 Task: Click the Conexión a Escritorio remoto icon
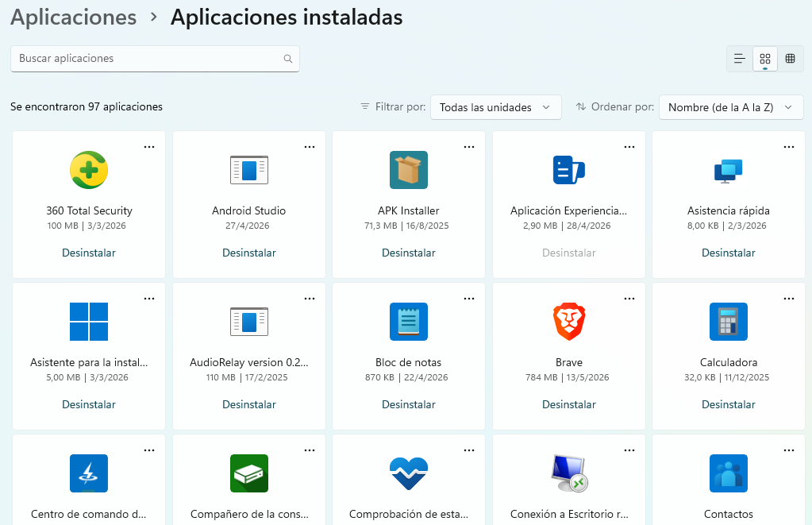tap(570, 473)
